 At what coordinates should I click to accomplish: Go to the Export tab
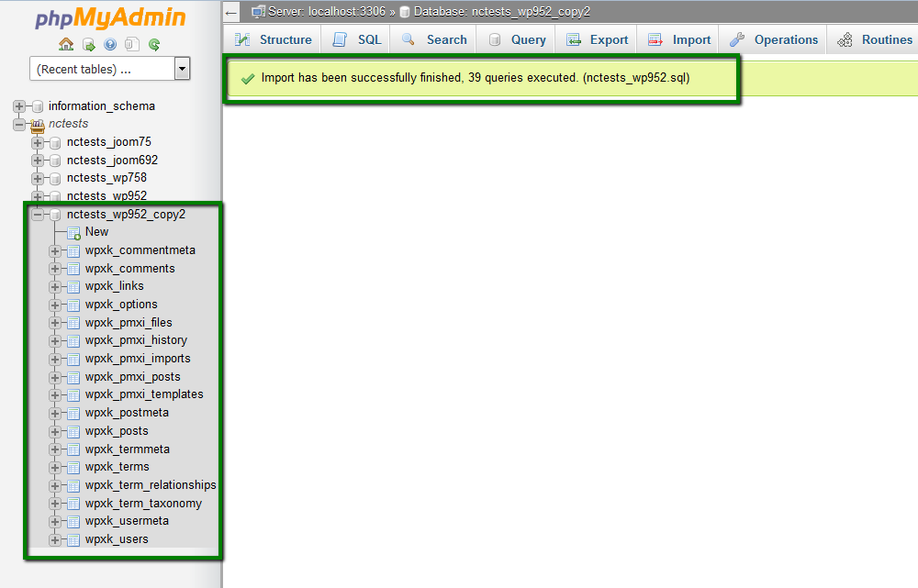tap(598, 39)
